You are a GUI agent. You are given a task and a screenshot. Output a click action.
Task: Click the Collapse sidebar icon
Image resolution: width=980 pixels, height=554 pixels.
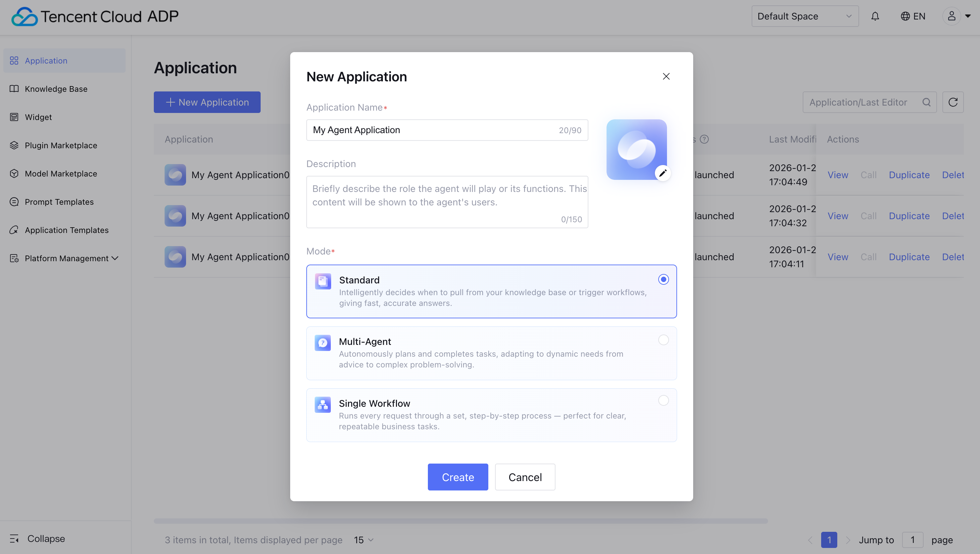click(14, 539)
